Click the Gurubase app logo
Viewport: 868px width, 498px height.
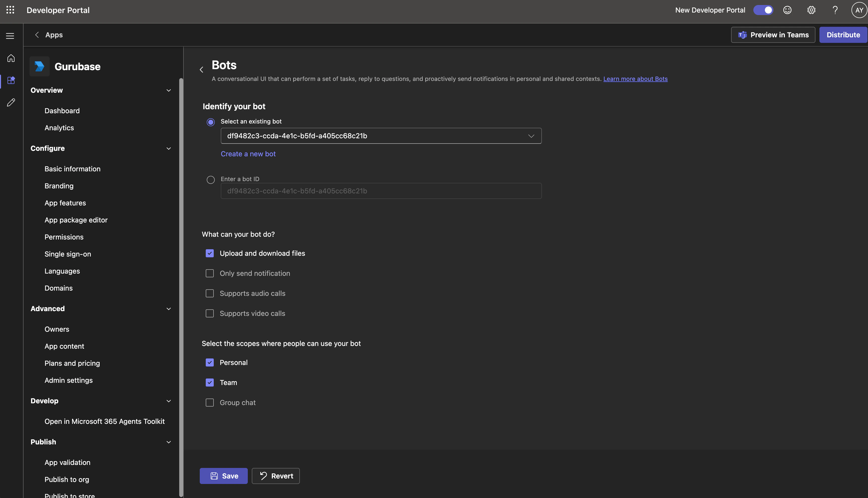tap(40, 66)
